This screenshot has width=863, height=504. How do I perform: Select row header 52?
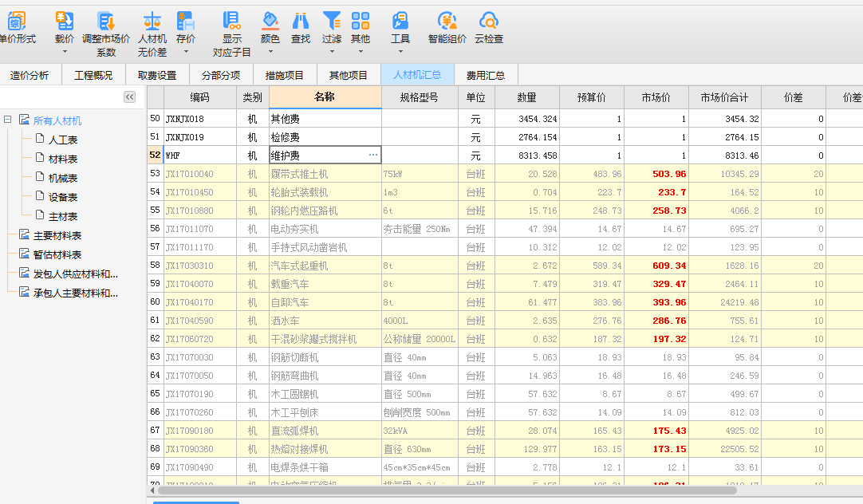pos(156,156)
